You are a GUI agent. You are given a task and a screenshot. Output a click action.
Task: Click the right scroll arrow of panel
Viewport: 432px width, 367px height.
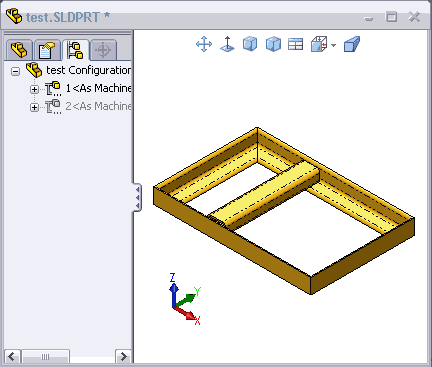[123, 357]
